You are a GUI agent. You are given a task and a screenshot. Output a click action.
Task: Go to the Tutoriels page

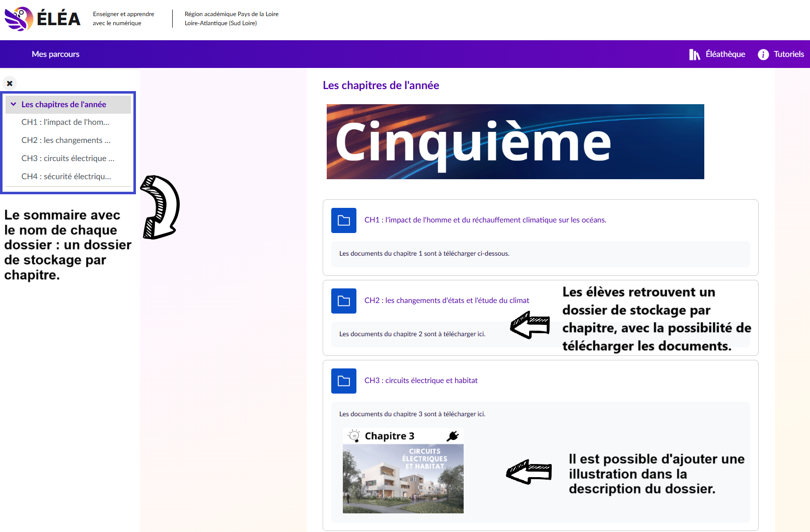(x=788, y=54)
